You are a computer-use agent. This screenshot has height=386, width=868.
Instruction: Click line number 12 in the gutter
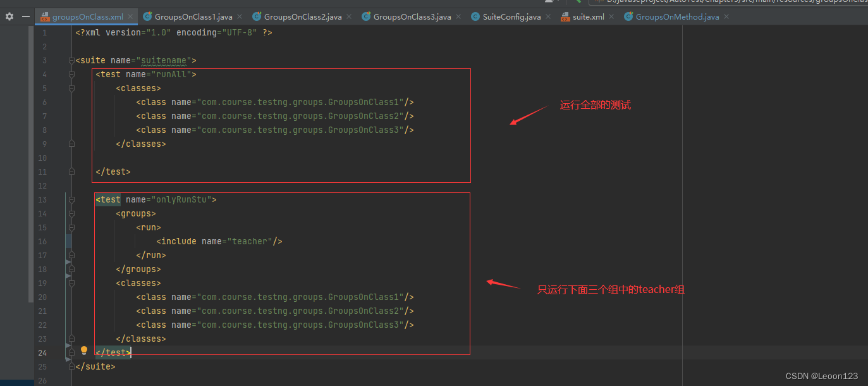(x=42, y=186)
